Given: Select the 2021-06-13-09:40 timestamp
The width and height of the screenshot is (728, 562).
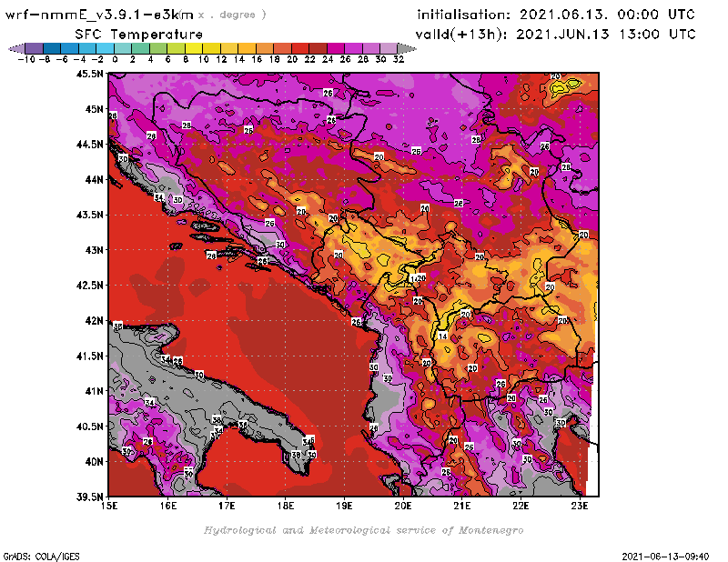Looking at the screenshot, I should pyautogui.click(x=665, y=557).
